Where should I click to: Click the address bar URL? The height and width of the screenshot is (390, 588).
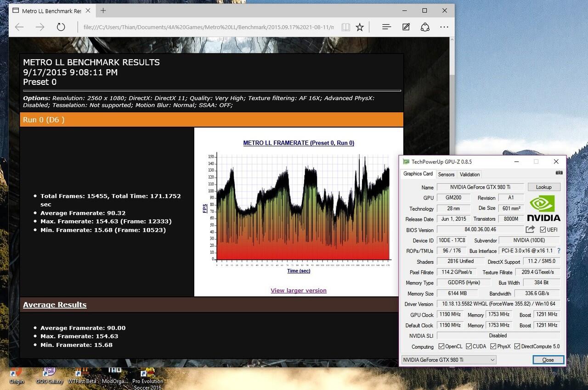[208, 27]
